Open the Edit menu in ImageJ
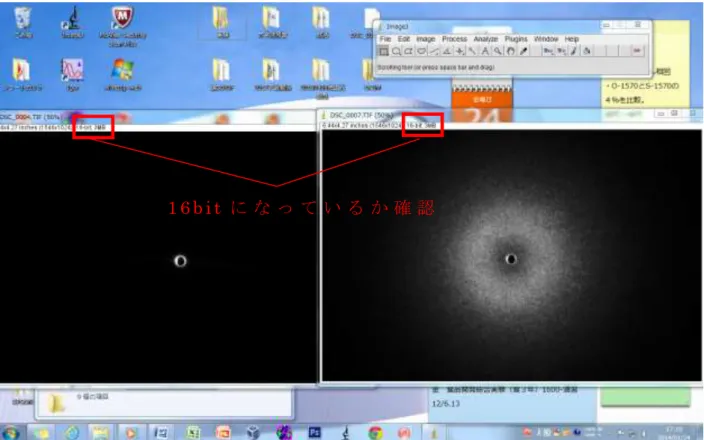The height and width of the screenshot is (440, 704). coord(404,39)
